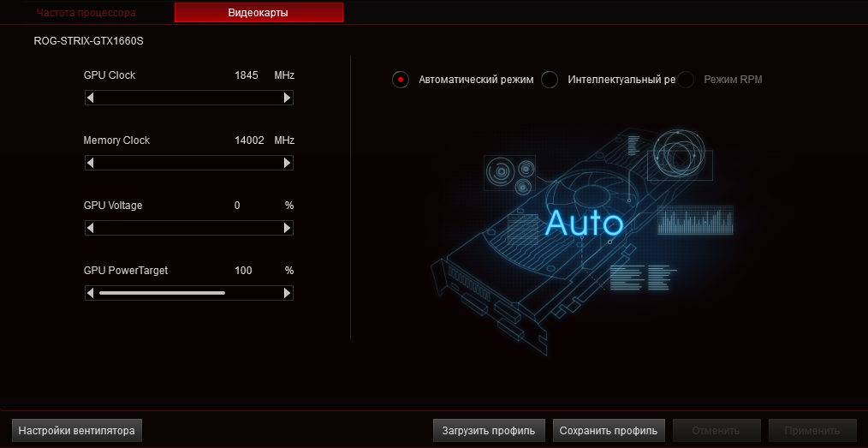The width and height of the screenshot is (868, 448).
Task: Decrease GPU Clock with left arrow
Action: point(90,98)
